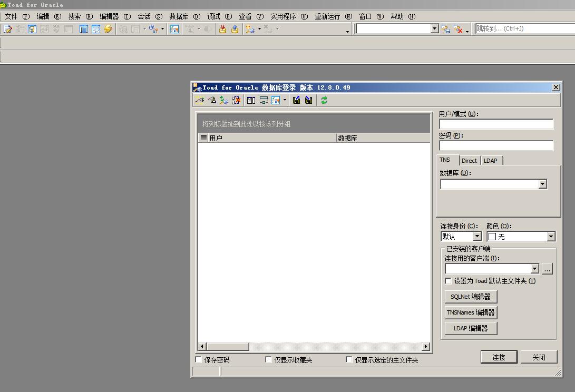
Task: Click the speech-bubble window icon in main toolbar
Action: 96,29
